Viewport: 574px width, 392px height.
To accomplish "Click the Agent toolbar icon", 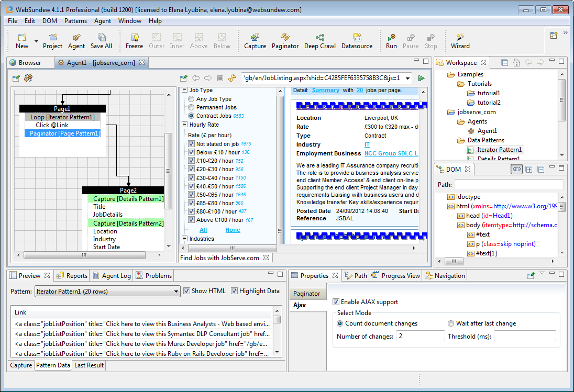I will coord(76,41).
